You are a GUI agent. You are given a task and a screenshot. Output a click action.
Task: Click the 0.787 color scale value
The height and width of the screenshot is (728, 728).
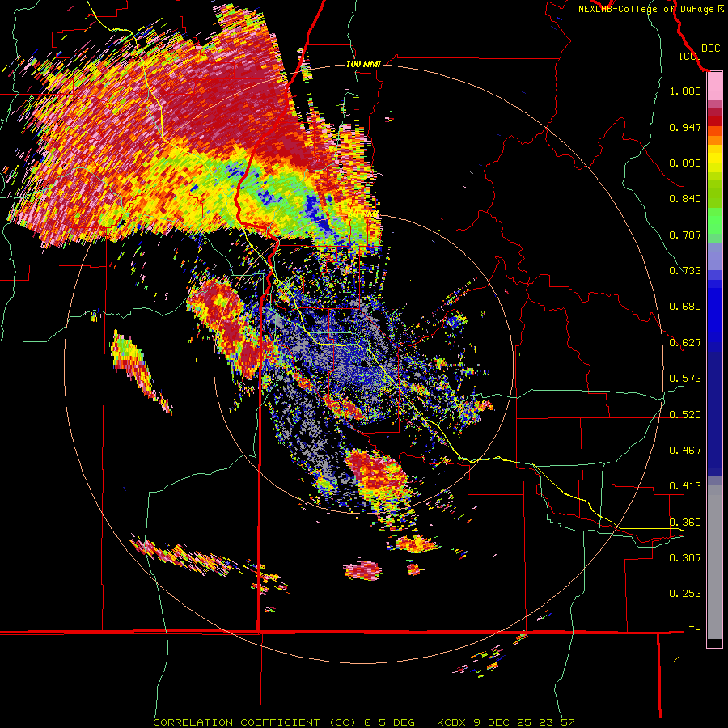(685, 235)
